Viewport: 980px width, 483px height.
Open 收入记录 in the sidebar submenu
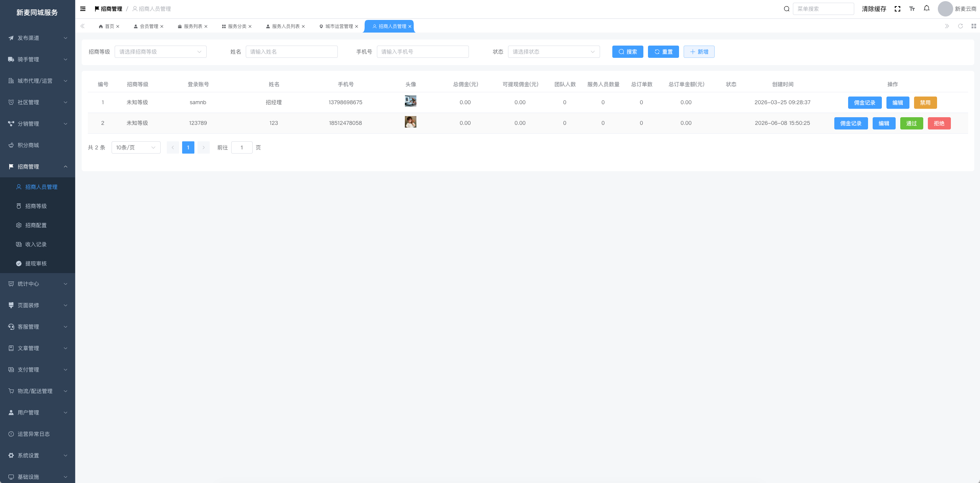(38, 244)
